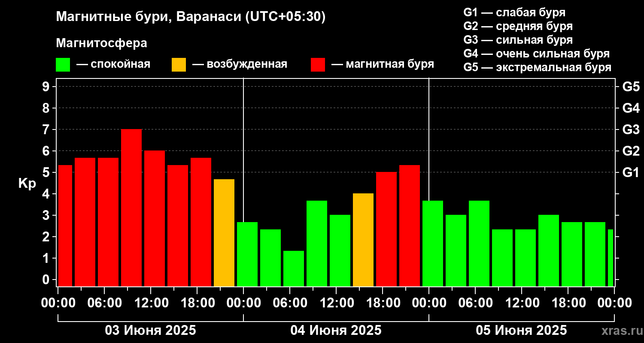Click the Kp axis value 8

47,108
